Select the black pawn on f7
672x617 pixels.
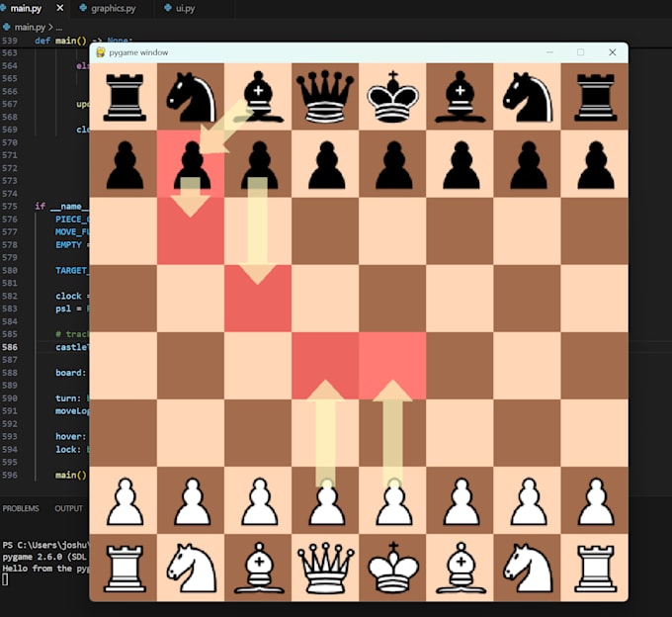click(x=461, y=165)
